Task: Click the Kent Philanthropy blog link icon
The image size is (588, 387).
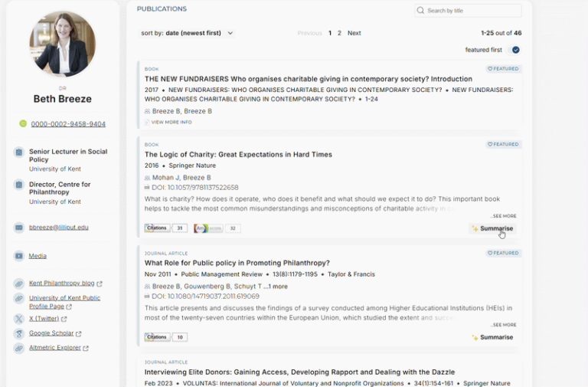Action: tap(18, 284)
